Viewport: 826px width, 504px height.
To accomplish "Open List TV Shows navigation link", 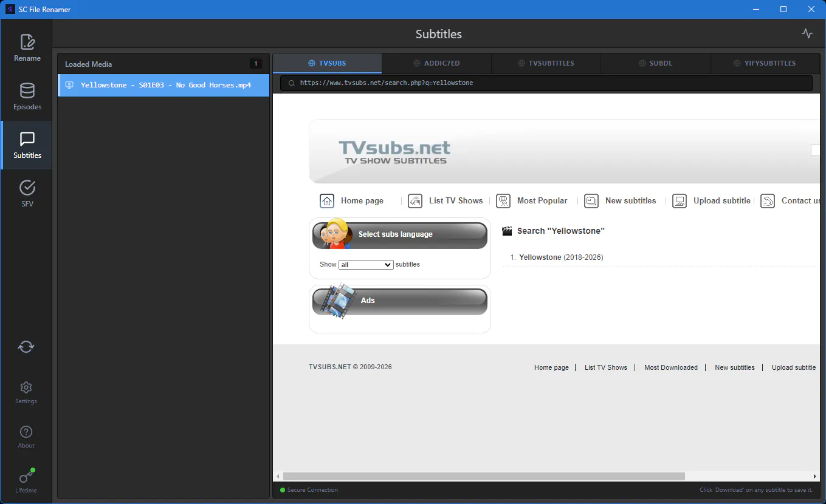I will pyautogui.click(x=456, y=201).
